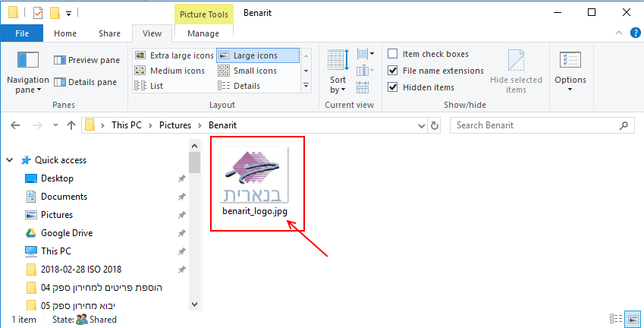Screen dimensions: 644x328
Task: Expand the layout gallery more arrow
Action: tap(306, 86)
